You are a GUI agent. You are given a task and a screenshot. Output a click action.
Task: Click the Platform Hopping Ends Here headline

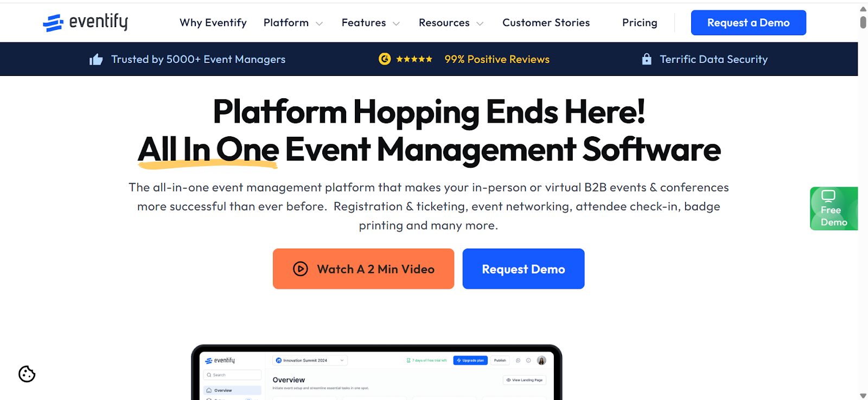tap(429, 112)
